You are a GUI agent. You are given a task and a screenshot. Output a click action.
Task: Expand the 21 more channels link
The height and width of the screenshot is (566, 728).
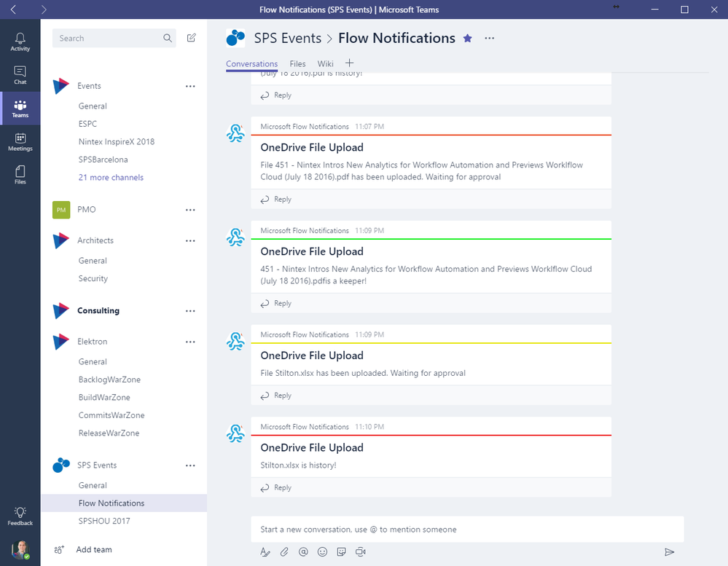pos(111,177)
